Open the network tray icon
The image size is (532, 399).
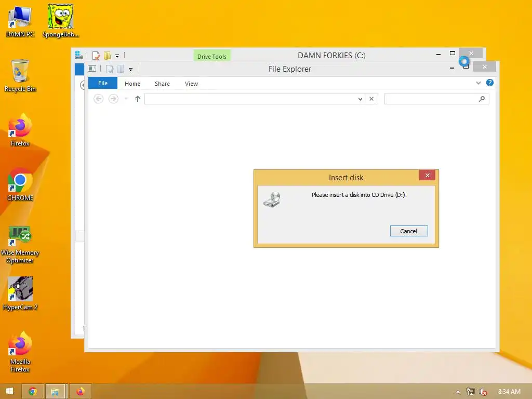[470, 392]
